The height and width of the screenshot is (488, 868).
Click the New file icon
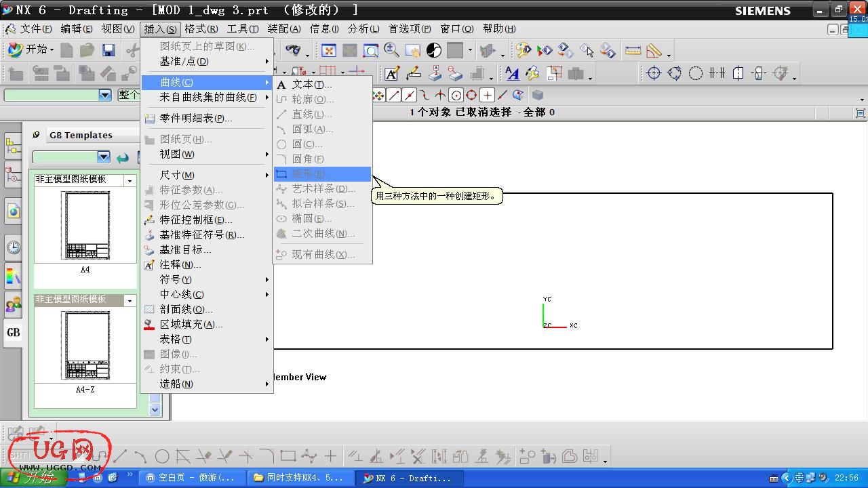66,50
